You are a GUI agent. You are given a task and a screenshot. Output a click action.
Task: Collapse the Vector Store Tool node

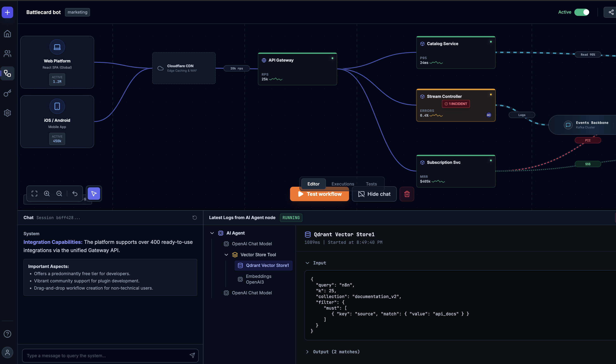226,255
